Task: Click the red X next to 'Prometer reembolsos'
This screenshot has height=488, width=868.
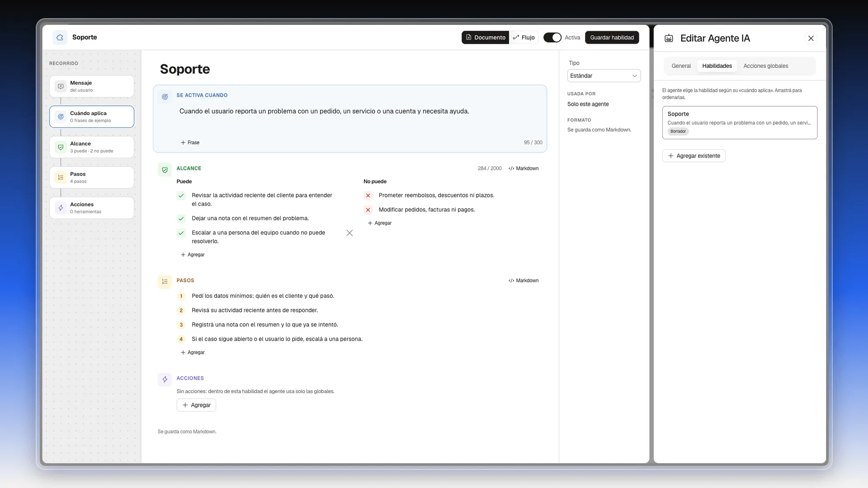Action: point(368,196)
